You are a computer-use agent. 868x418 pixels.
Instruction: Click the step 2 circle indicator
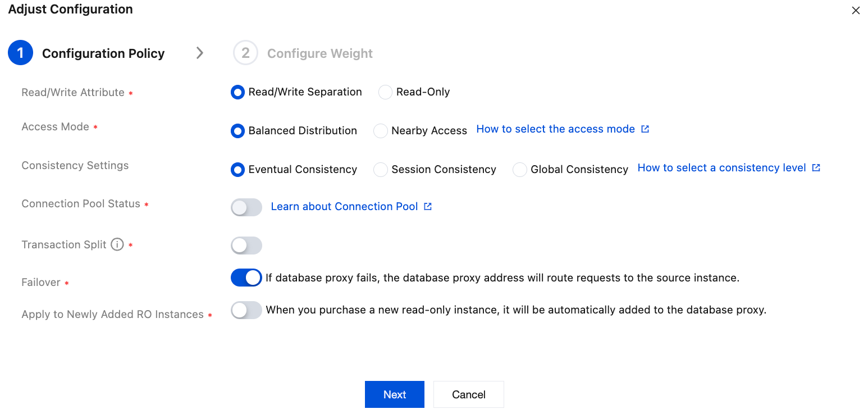[245, 52]
